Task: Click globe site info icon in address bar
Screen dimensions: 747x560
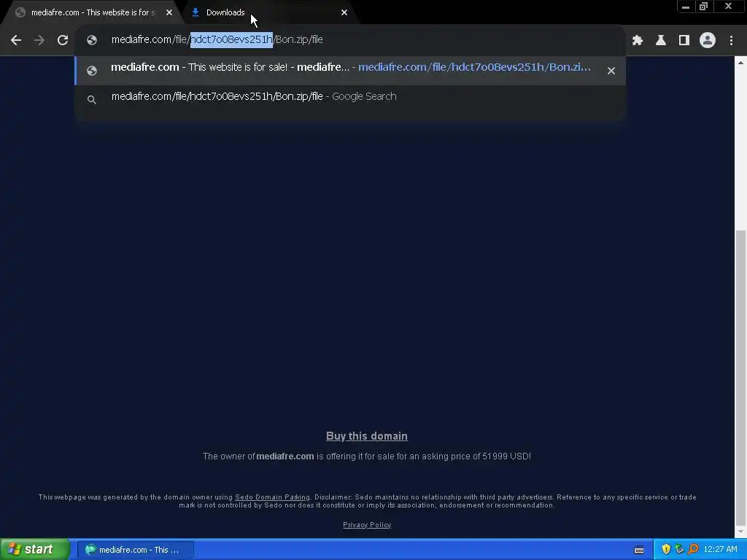Action: point(92,41)
